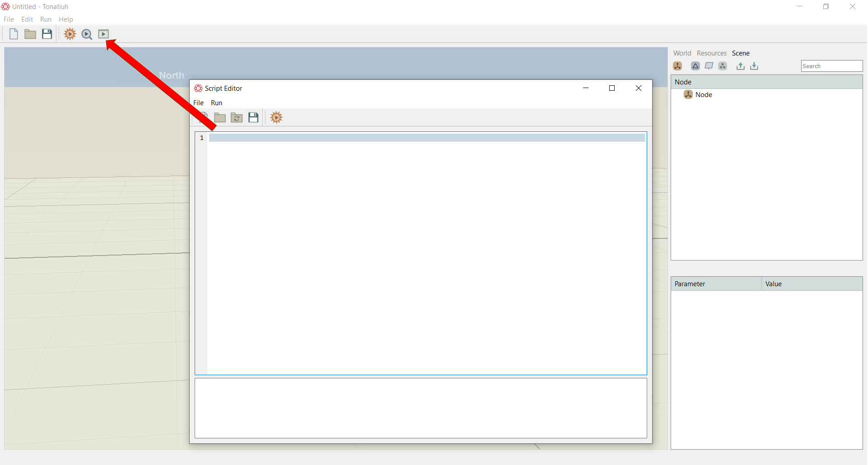Click the green blocks array icon
The width and height of the screenshot is (868, 465).
pyautogui.click(x=723, y=66)
